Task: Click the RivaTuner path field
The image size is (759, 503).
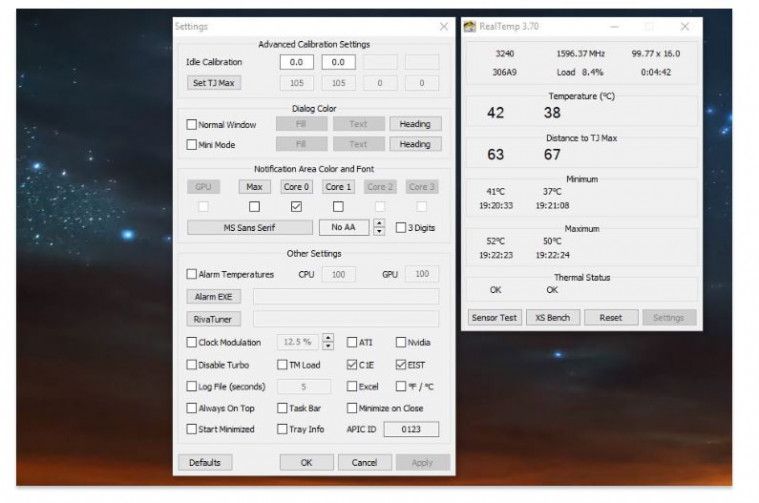Action: (x=346, y=319)
